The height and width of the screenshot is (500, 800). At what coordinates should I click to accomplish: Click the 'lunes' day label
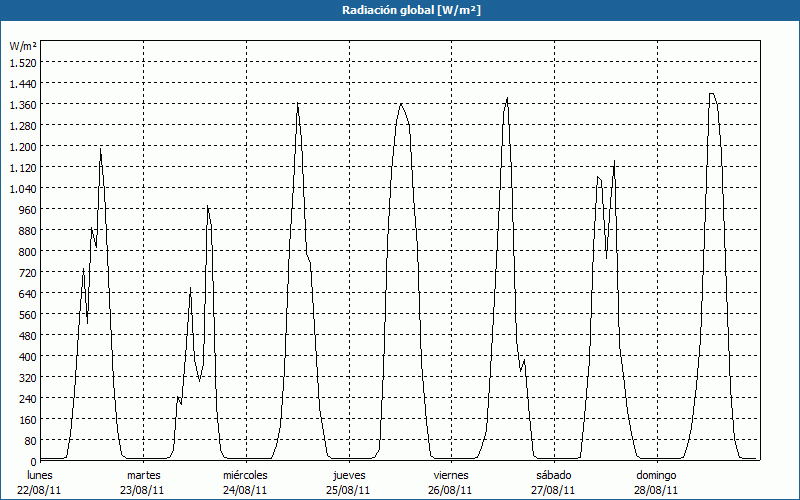click(x=40, y=475)
